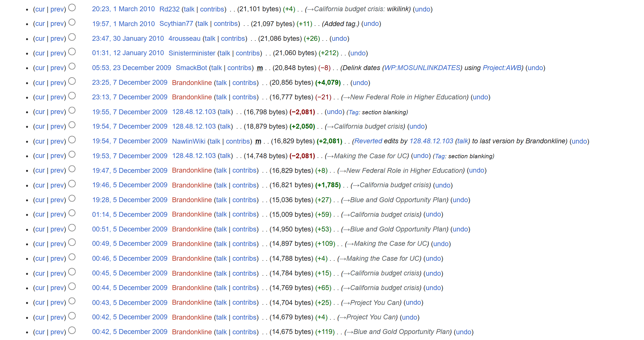Viewport: 644px width, 340px height.
Task: Click undo on the 19:46, 5 December 2009 edit
Action: tap(442, 185)
